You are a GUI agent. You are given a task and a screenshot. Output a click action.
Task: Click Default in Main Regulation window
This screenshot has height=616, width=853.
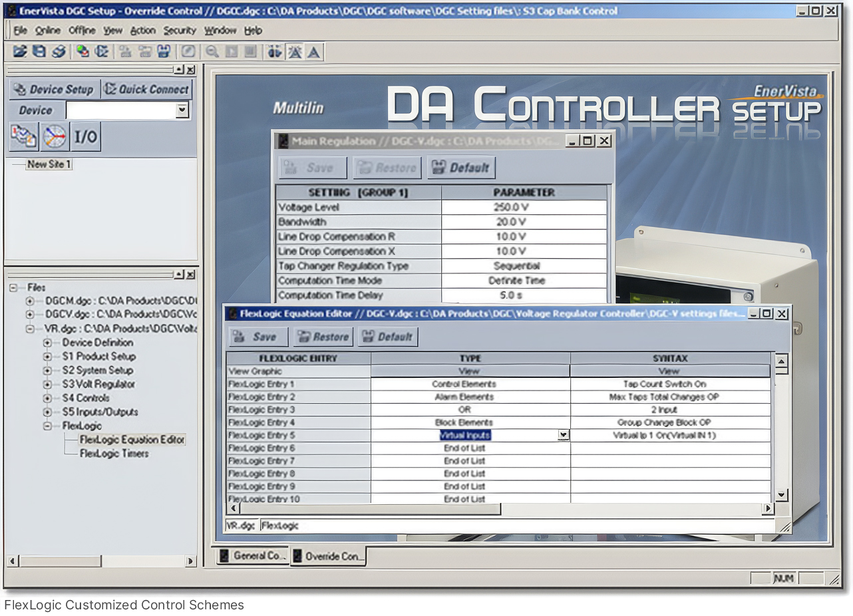pos(461,168)
